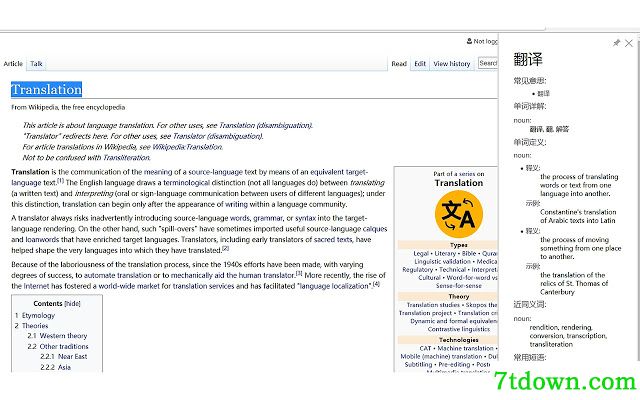Image resolution: width=640 pixels, height=400 pixels.
Task: Open the sacred texts link
Action: 333,240
